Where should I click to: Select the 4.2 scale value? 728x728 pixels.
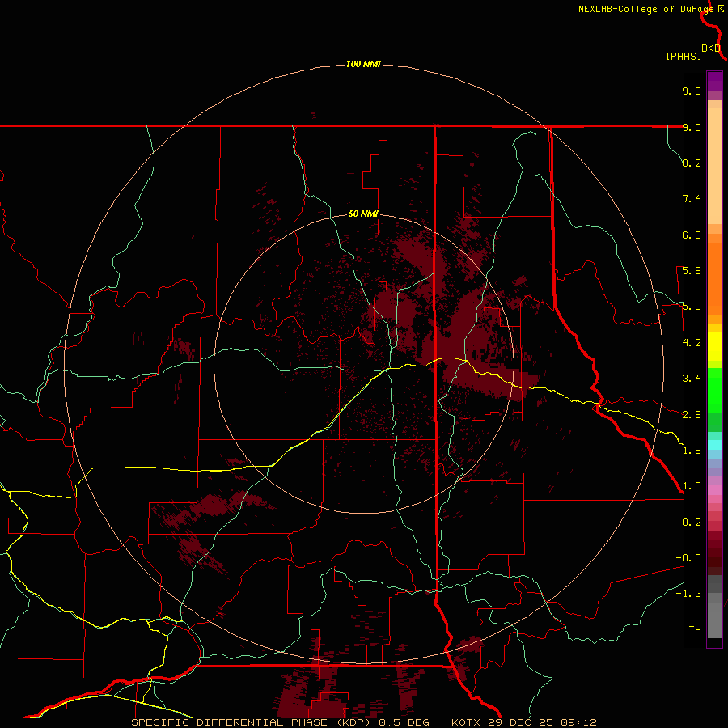692,343
